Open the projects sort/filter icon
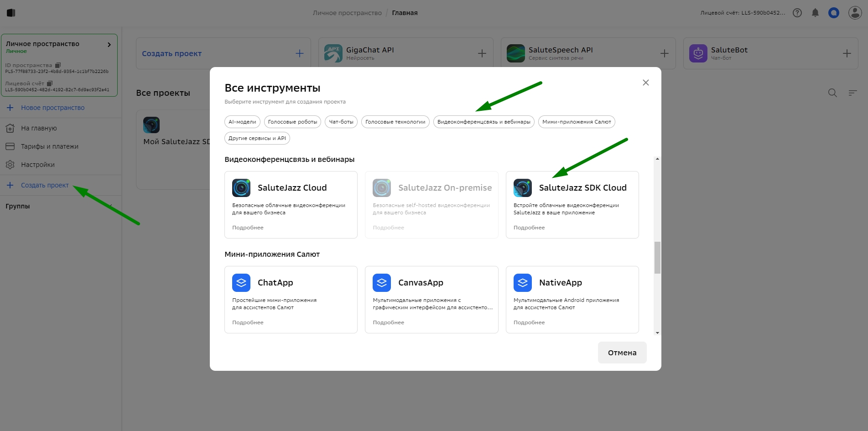Screen dimensions: 868x431 [x=852, y=93]
